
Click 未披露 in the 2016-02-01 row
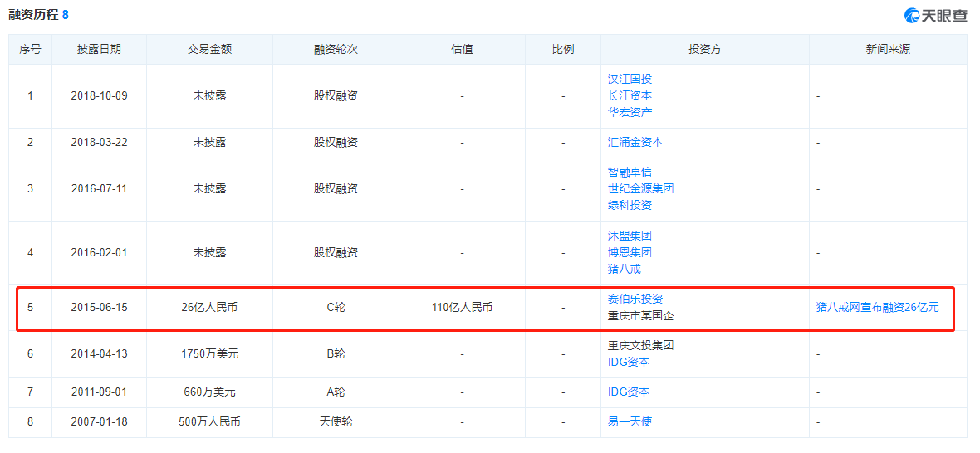210,253
